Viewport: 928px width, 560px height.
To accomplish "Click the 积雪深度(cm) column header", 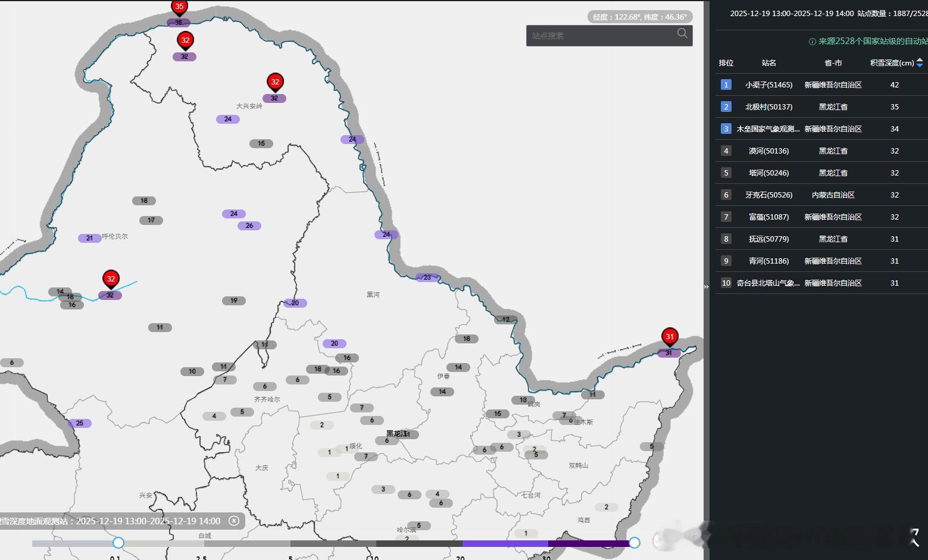I will pyautogui.click(x=891, y=63).
